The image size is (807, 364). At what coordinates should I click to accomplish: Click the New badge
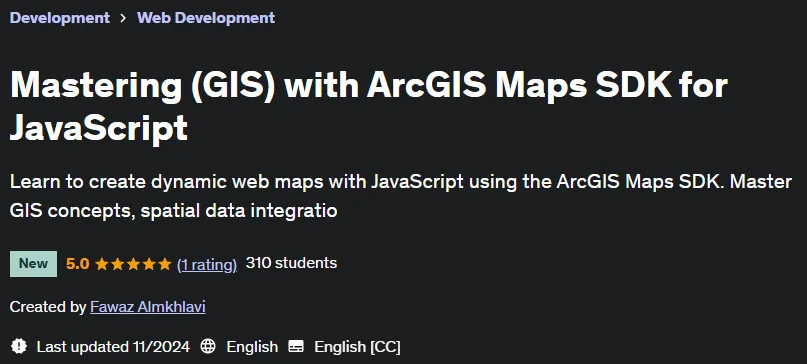tap(33, 264)
